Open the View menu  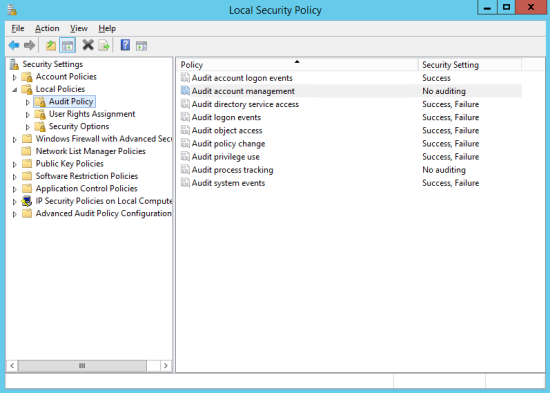click(x=79, y=28)
